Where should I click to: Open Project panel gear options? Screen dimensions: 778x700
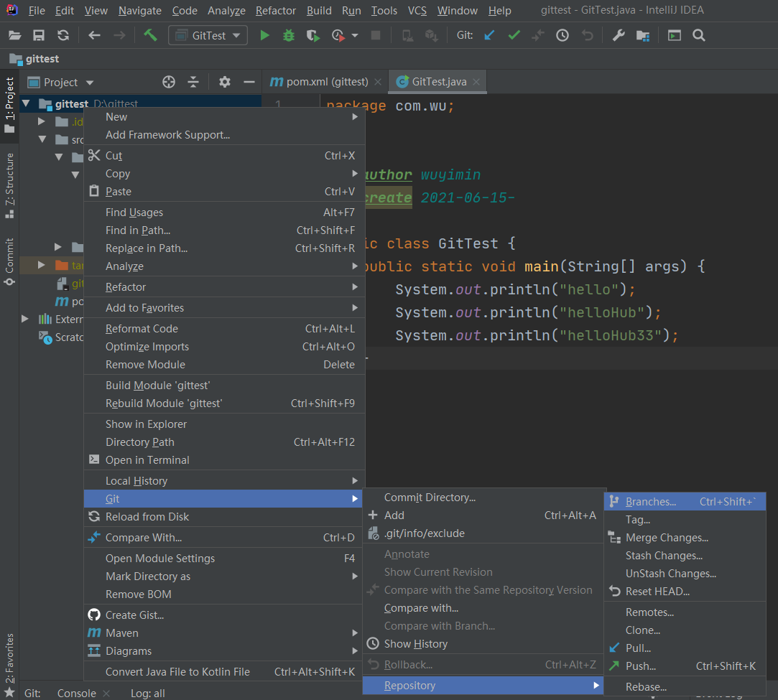pyautogui.click(x=225, y=82)
